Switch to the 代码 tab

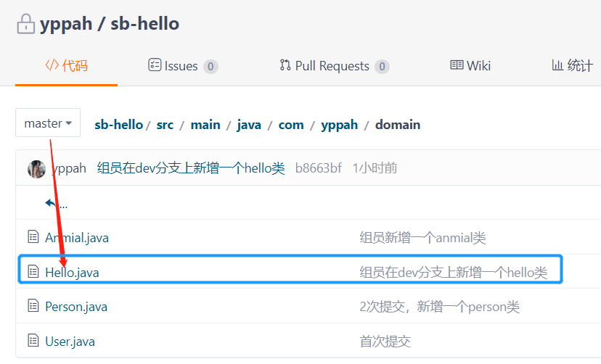[66, 66]
